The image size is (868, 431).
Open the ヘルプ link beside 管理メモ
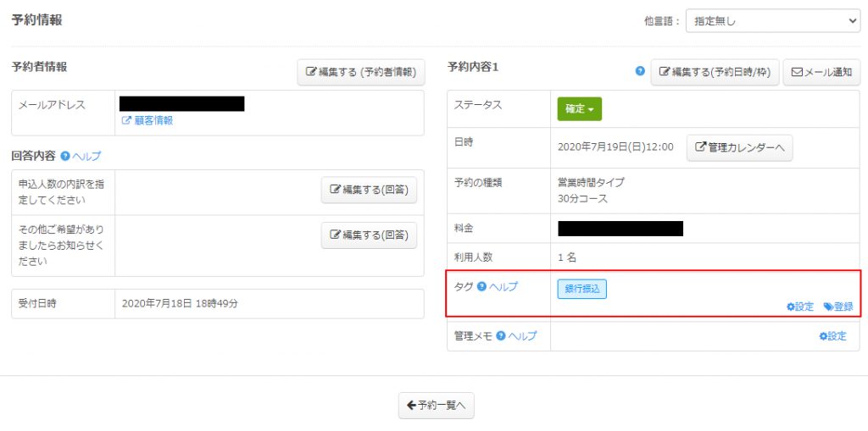coord(522,335)
